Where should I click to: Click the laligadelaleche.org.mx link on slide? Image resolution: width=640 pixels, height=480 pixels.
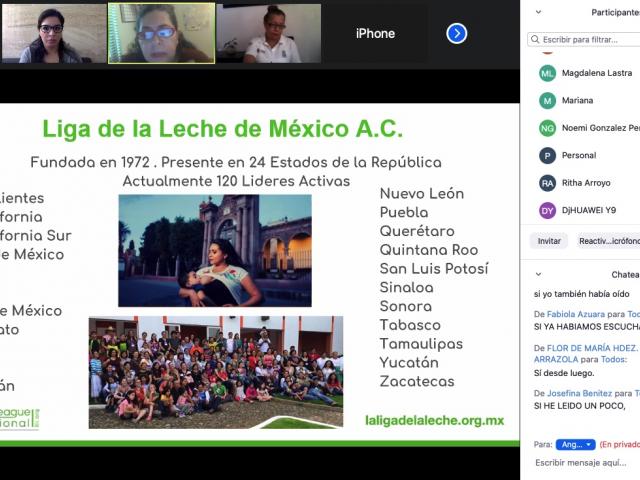(x=434, y=420)
